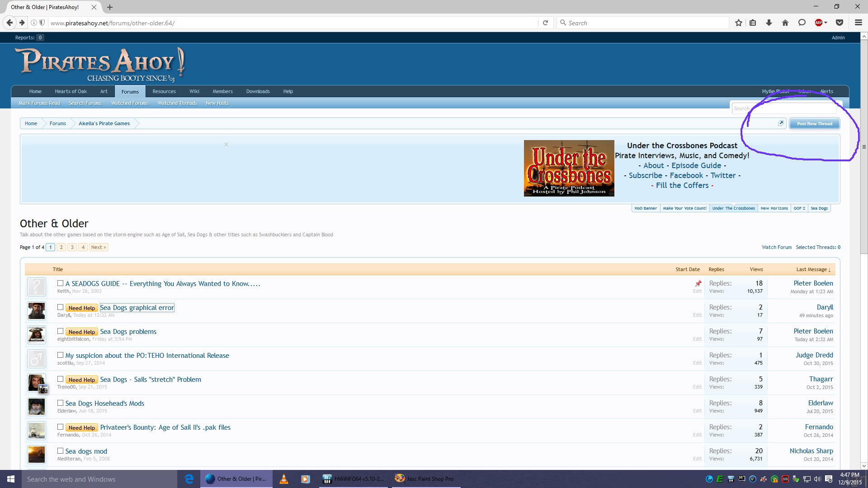Expand the Adblock Plus dropdown arrow
868x488 pixels.
coord(826,23)
